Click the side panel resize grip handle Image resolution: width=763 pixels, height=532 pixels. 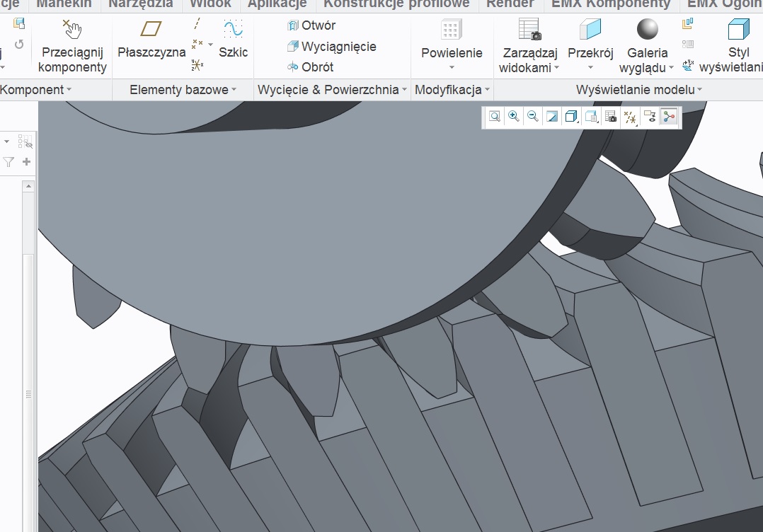28,394
